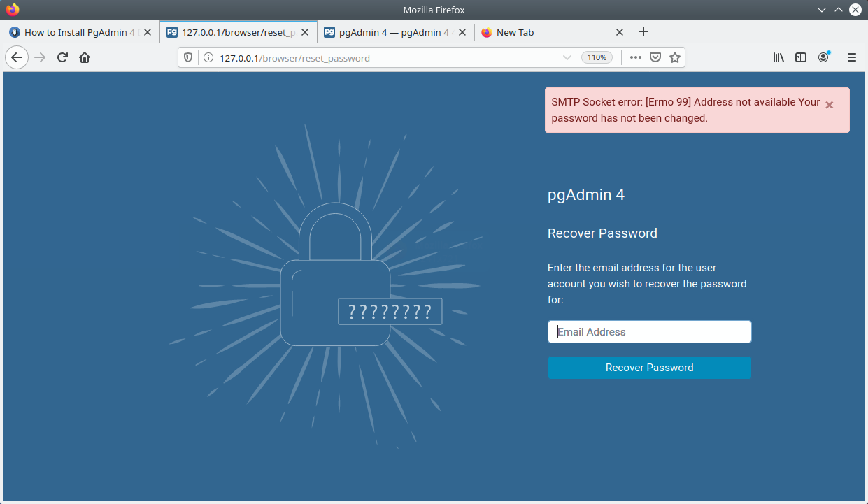868x504 pixels.
Task: Reset zoom level using 110% badge
Action: (x=597, y=57)
